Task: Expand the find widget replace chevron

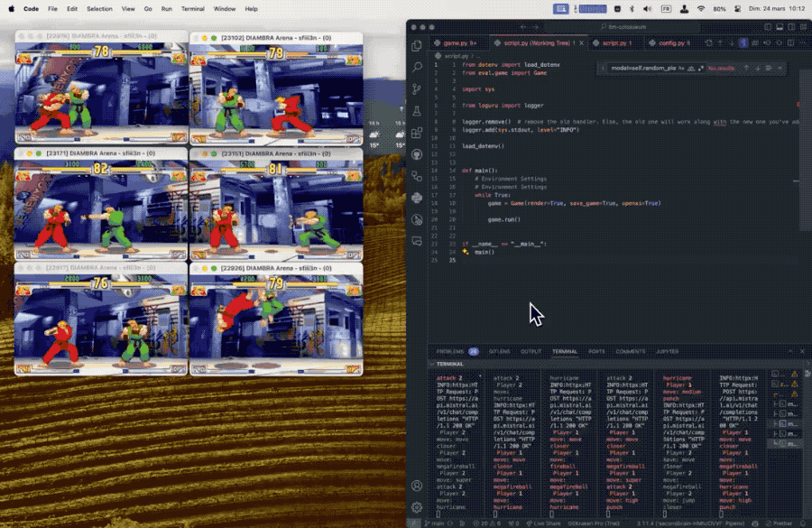Action: click(602, 68)
